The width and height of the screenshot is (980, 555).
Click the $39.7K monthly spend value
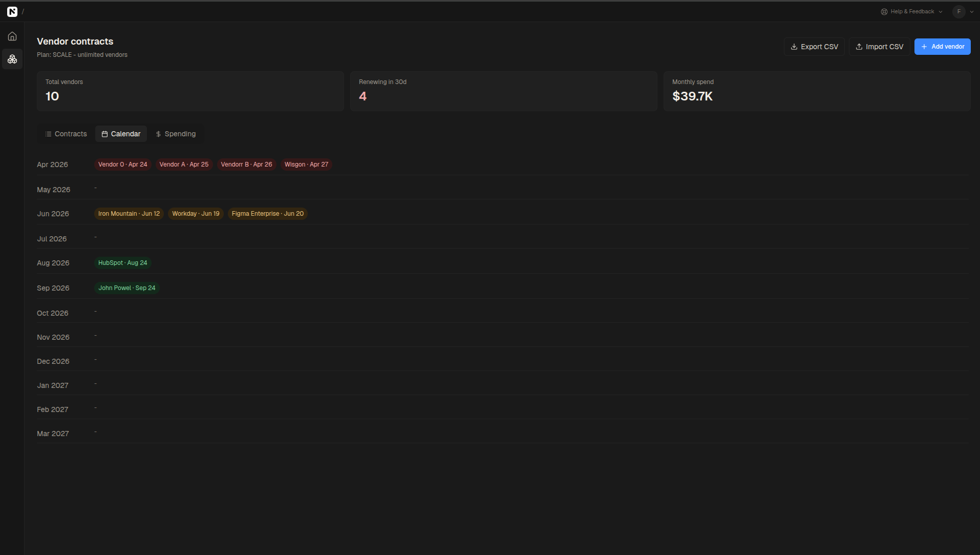(x=692, y=96)
